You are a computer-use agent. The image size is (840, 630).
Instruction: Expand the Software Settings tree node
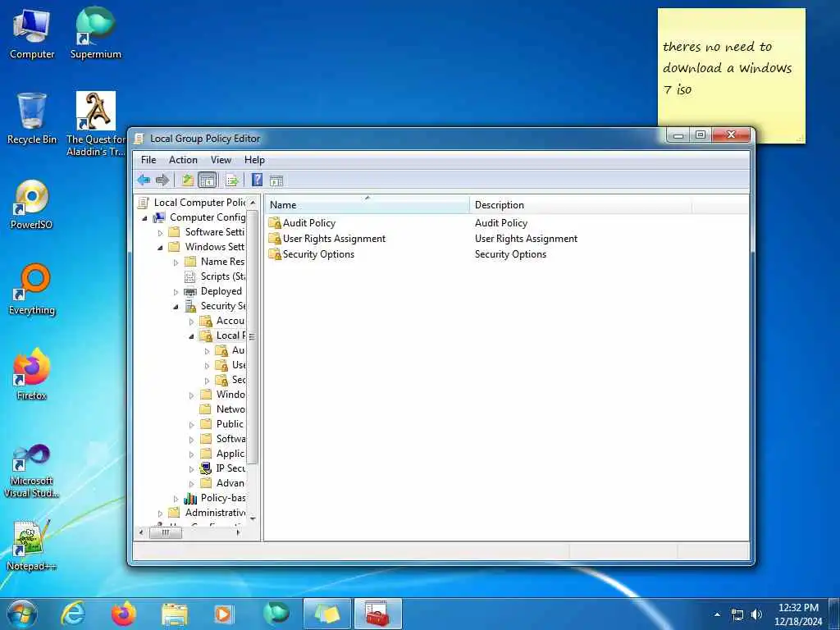tap(160, 233)
